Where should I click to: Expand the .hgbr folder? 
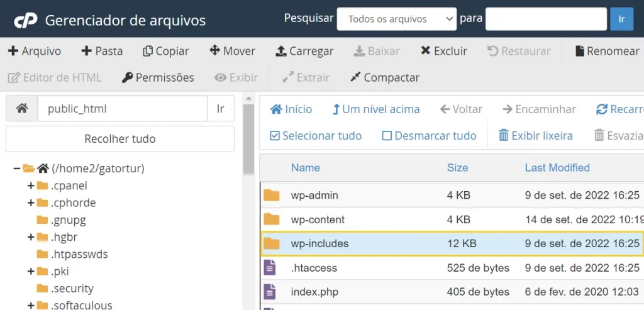30,237
